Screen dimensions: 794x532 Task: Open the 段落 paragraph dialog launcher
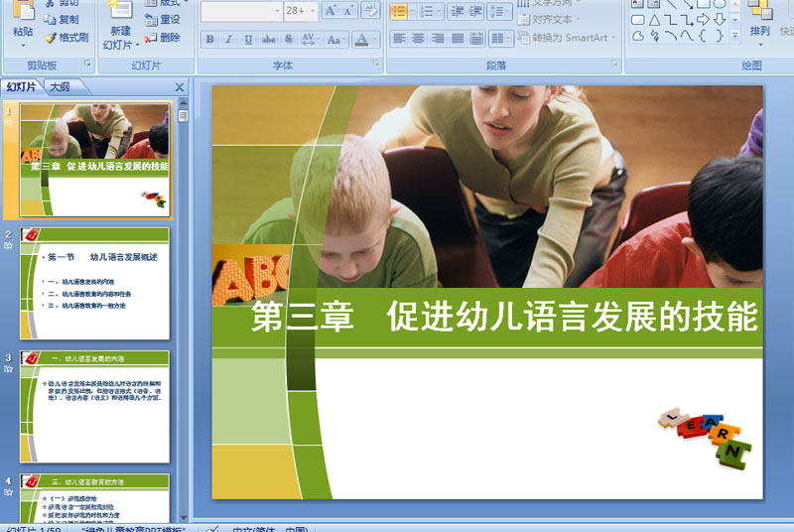pos(614,64)
